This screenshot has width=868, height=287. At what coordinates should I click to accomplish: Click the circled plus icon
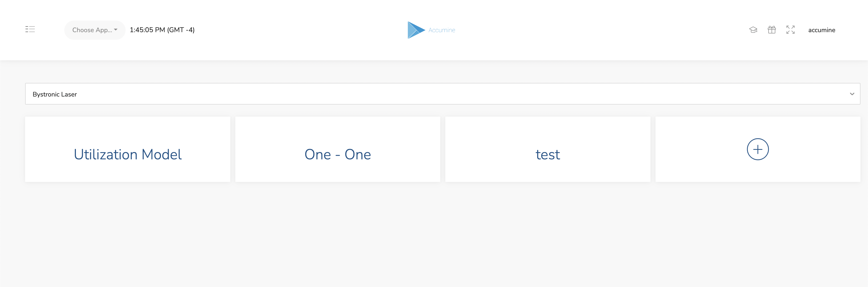click(758, 149)
